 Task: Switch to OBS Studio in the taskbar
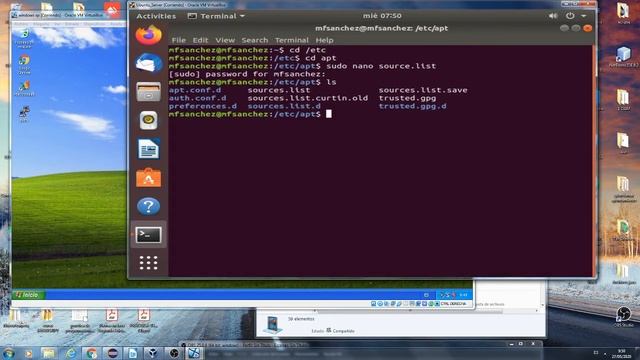click(174, 353)
